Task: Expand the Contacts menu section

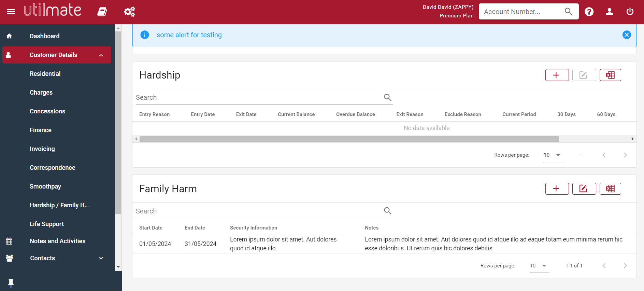Action: (x=101, y=258)
